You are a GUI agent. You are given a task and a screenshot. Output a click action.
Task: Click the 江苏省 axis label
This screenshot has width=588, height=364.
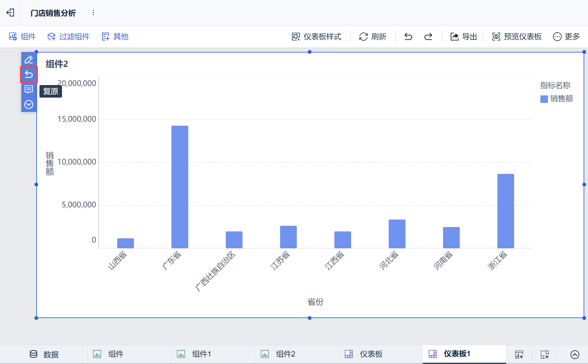tap(280, 260)
